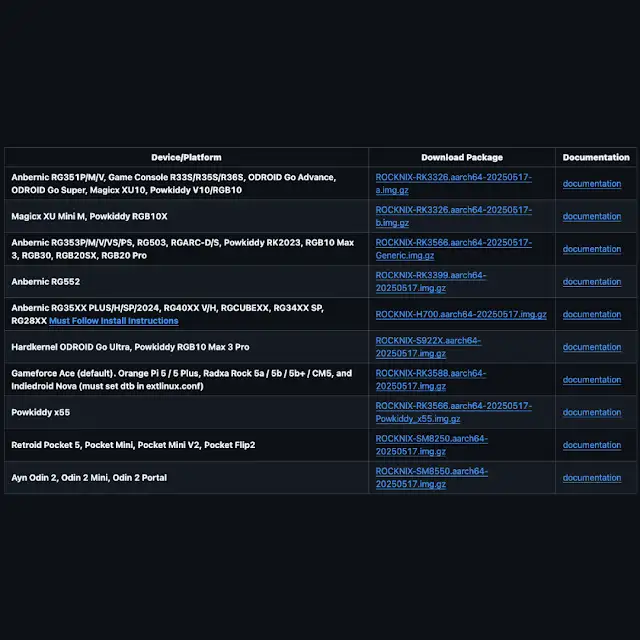The image size is (640, 640).
Task: Download the ROCKNIX-SM8550 image package
Action: pos(431,471)
